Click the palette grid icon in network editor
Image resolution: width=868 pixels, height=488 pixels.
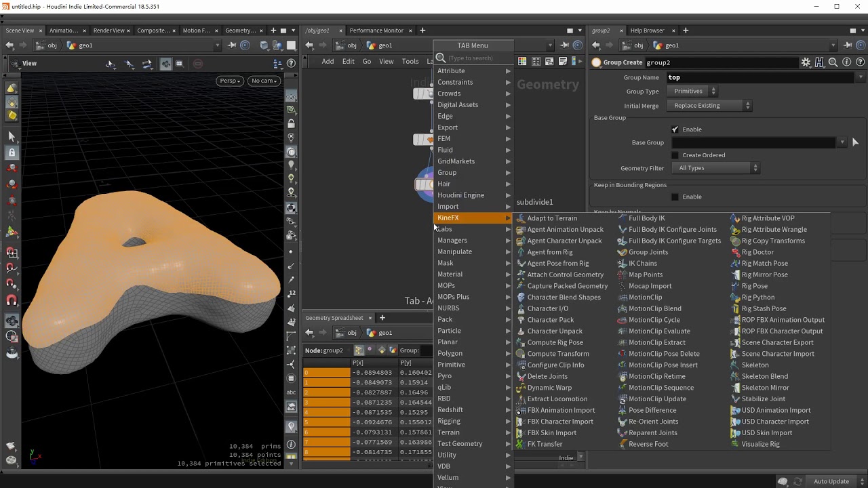click(x=522, y=61)
